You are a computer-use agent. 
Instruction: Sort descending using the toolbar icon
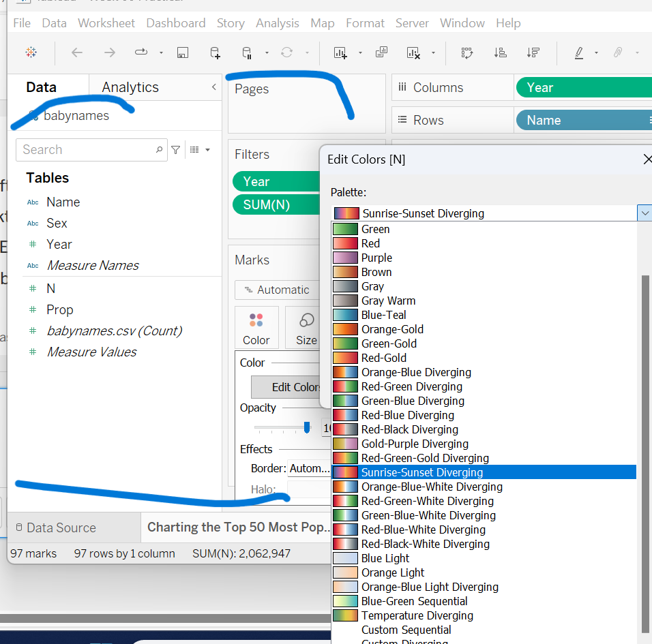pyautogui.click(x=533, y=52)
